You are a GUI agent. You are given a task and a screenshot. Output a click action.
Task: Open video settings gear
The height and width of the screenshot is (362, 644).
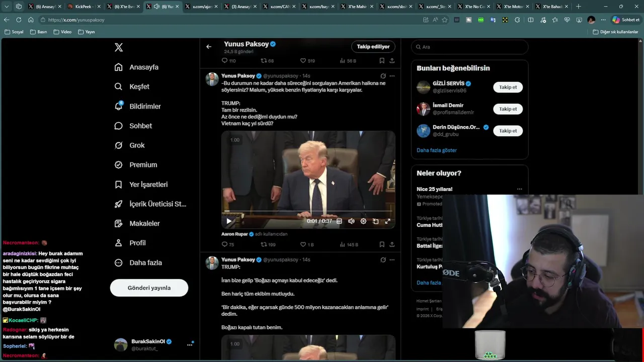pos(363,221)
